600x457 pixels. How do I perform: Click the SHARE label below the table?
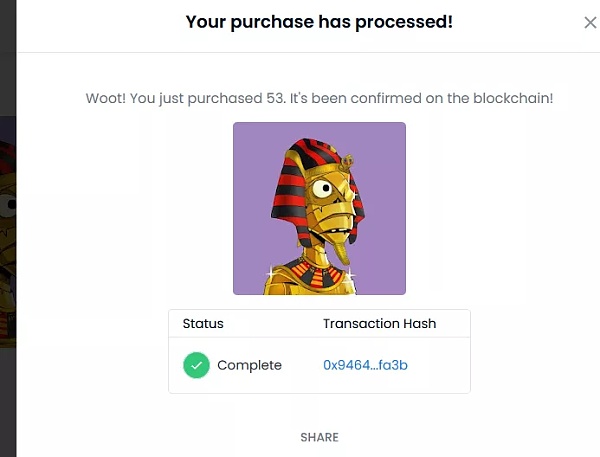(x=319, y=437)
